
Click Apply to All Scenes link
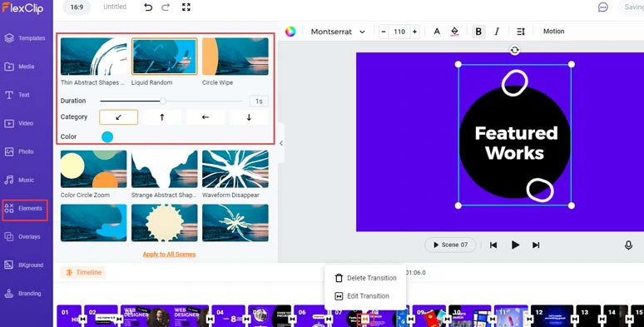tap(169, 255)
